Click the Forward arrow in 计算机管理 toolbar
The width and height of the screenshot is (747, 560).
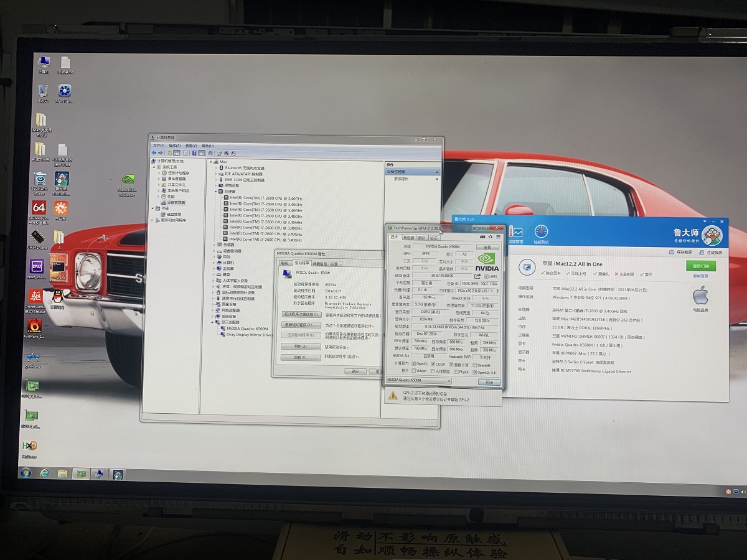click(161, 152)
